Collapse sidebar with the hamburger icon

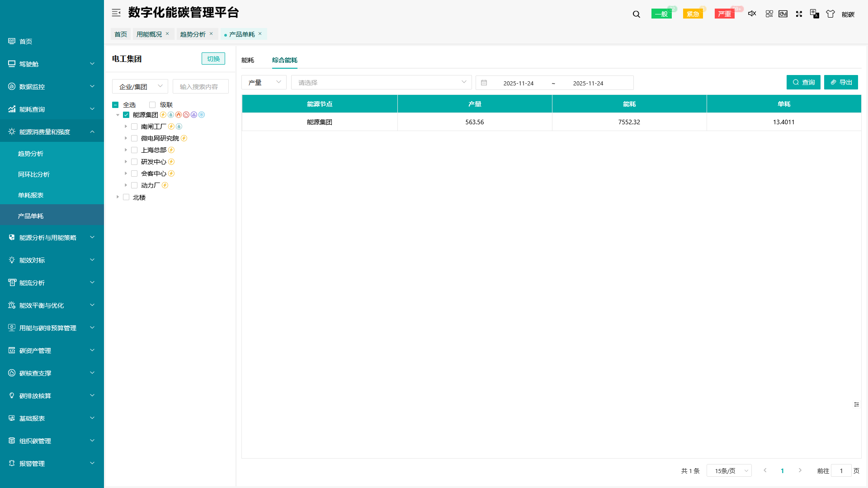pos(116,13)
